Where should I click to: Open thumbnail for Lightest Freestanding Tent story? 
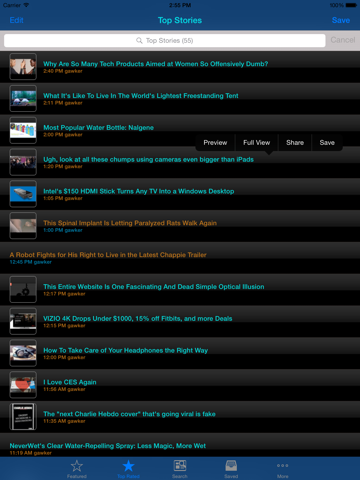click(x=23, y=98)
